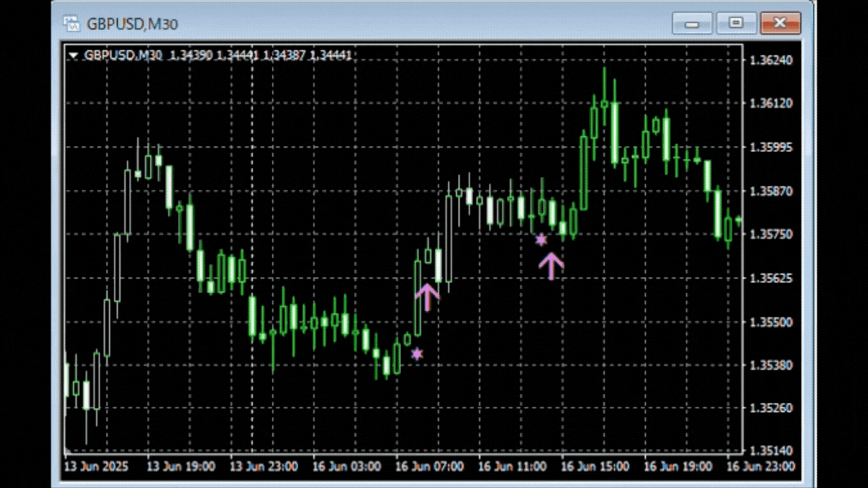This screenshot has height=488, width=868.
Task: Click the 16 Jun 03:00 time label
Action: pos(347,466)
